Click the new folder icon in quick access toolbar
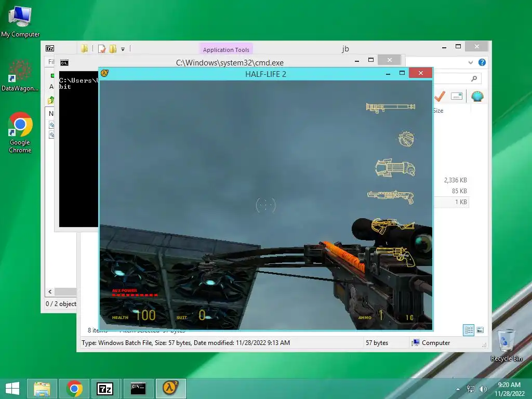The image size is (532, 399). coord(113,49)
